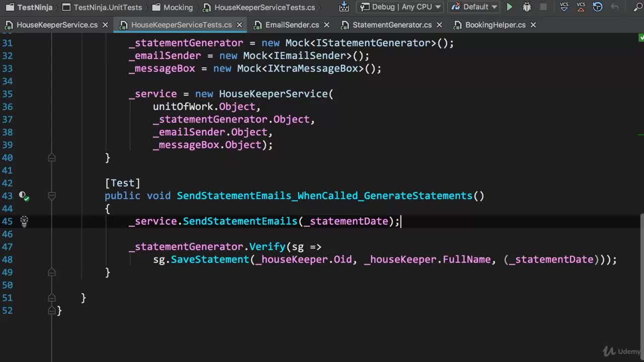Click the Stop square icon
The height and width of the screenshot is (362, 644).
point(543,7)
